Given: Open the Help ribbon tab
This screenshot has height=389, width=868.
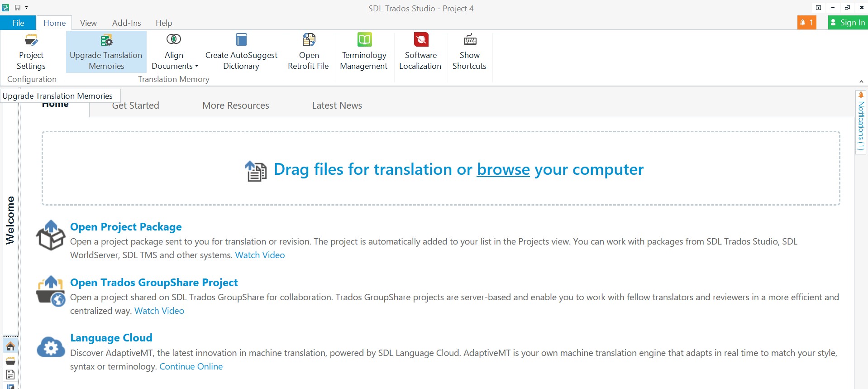Looking at the screenshot, I should (164, 23).
